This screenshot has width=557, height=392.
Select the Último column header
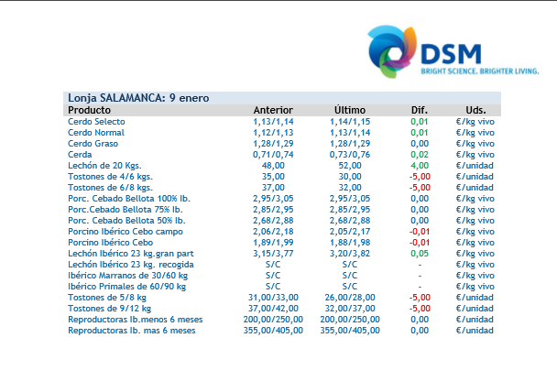coord(350,110)
